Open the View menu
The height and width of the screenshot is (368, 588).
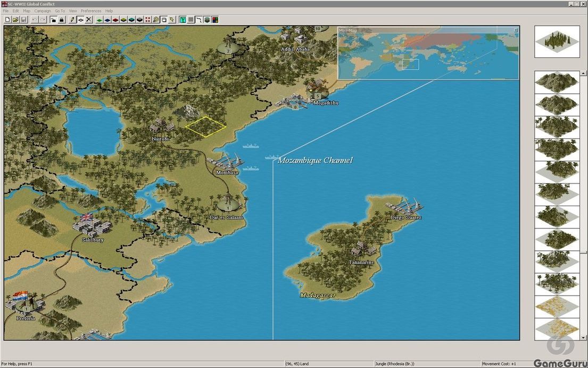click(x=73, y=11)
